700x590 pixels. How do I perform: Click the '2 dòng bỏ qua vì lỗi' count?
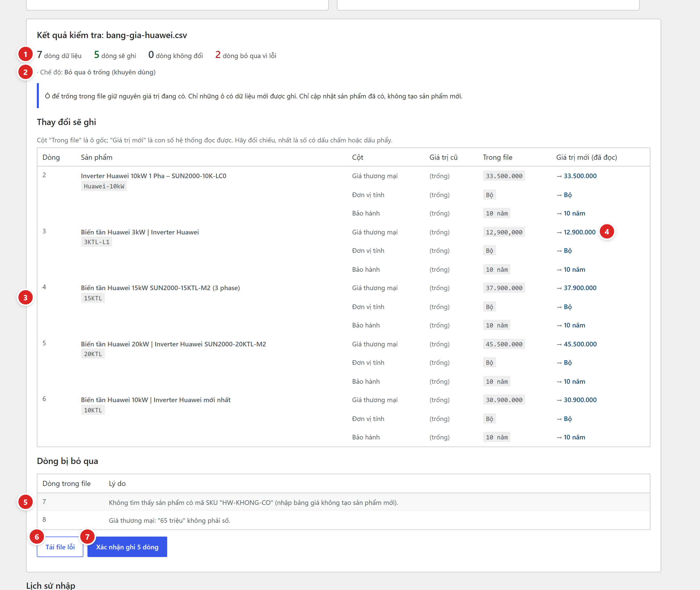tap(246, 55)
